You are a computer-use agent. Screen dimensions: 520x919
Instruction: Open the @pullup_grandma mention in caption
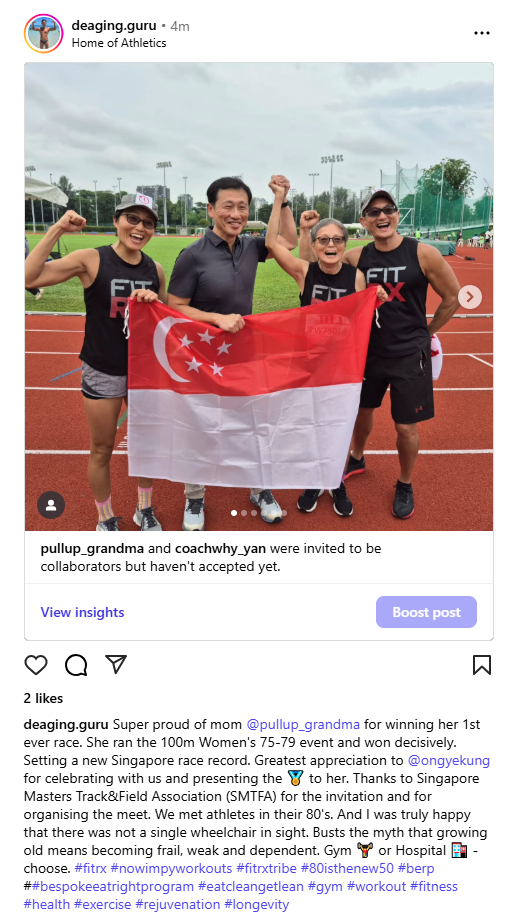tap(303, 724)
